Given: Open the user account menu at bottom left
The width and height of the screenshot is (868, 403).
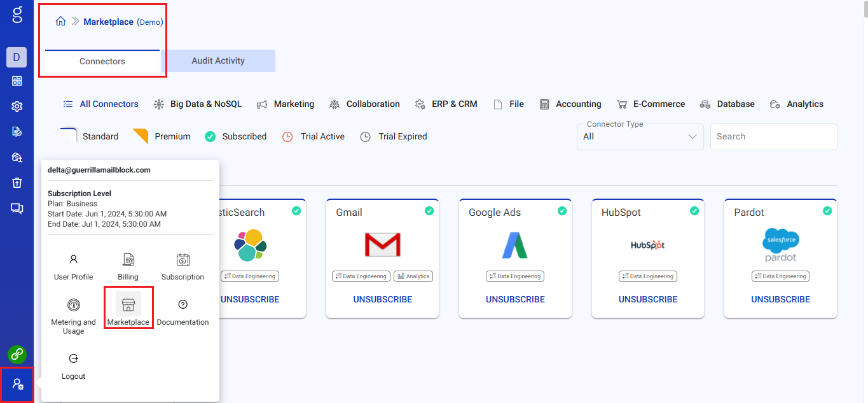Looking at the screenshot, I should pyautogui.click(x=17, y=385).
